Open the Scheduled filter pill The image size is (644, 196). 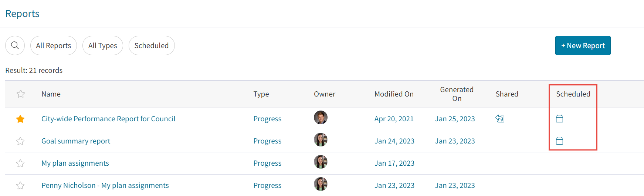click(152, 45)
